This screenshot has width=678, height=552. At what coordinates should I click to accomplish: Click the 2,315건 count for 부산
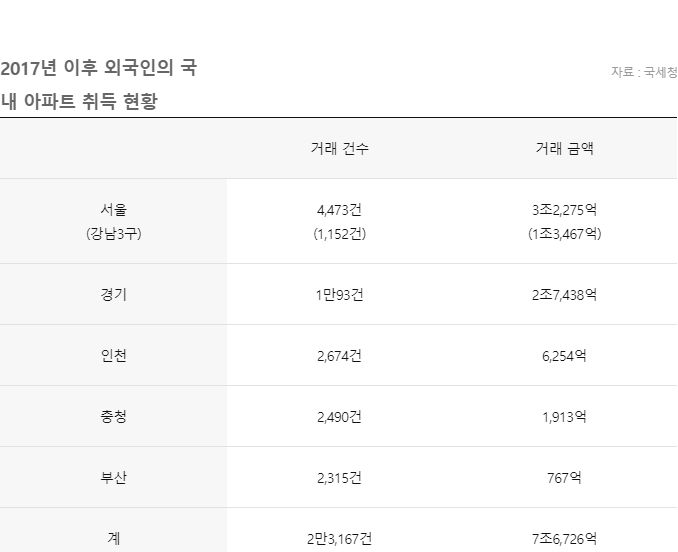(x=339, y=478)
